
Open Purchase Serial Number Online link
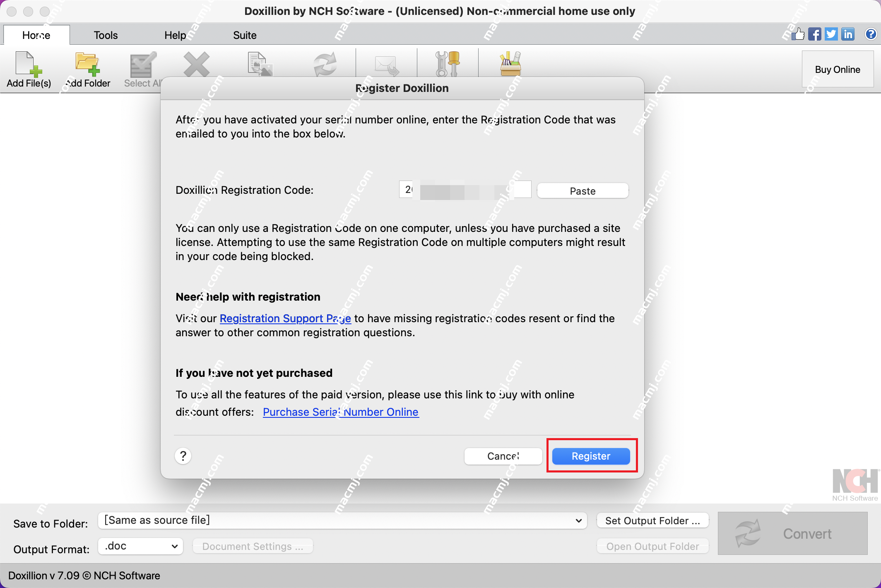coord(341,412)
